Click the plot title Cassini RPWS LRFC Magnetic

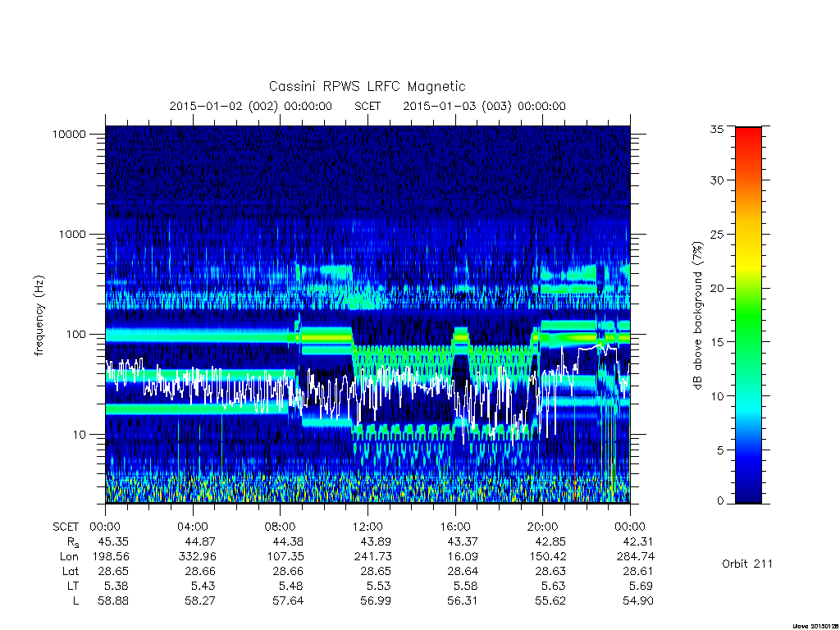tap(367, 86)
